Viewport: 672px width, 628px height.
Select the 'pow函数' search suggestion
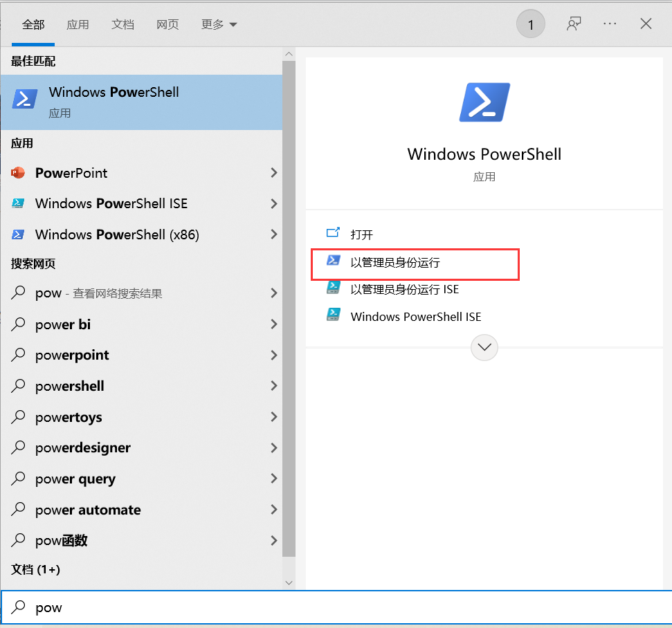tap(141, 541)
